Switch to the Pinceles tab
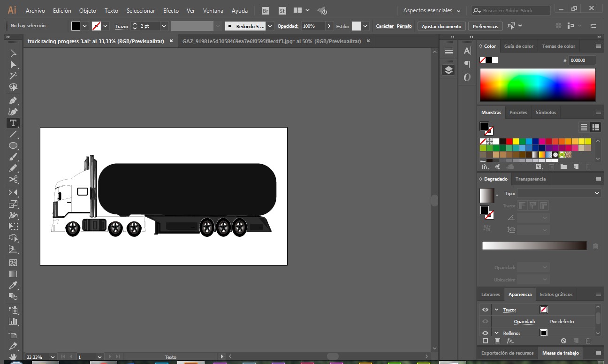 point(518,112)
